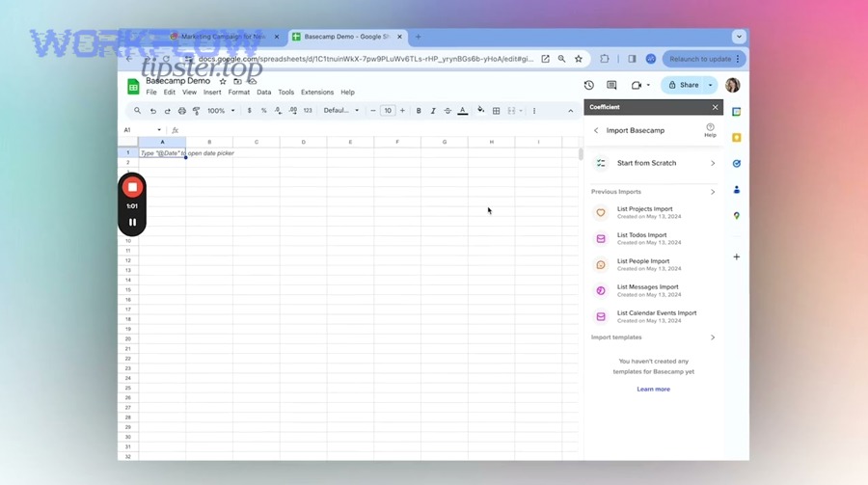
Task: Pause the screen recording
Action: tap(132, 223)
